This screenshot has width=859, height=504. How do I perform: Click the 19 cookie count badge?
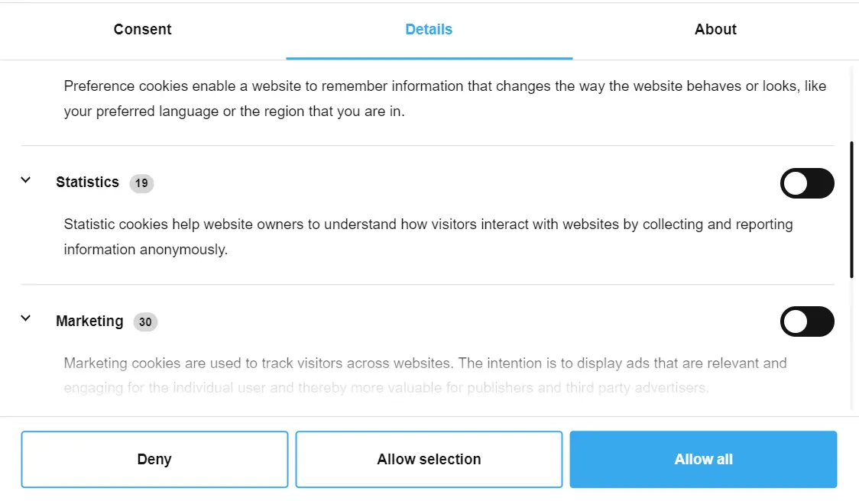coord(141,183)
